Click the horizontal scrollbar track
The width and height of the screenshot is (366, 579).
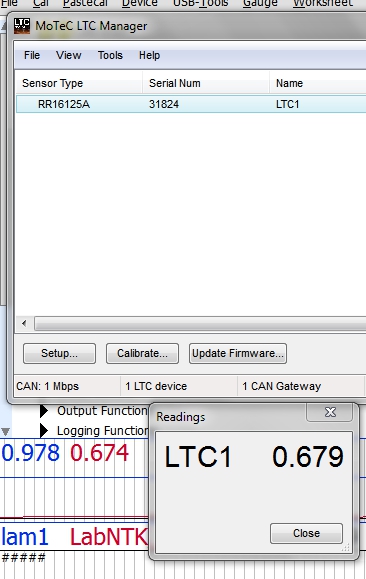point(200,324)
